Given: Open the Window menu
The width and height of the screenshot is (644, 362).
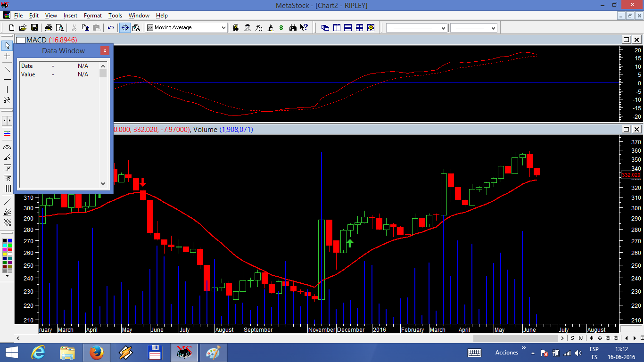Looking at the screenshot, I should (139, 16).
